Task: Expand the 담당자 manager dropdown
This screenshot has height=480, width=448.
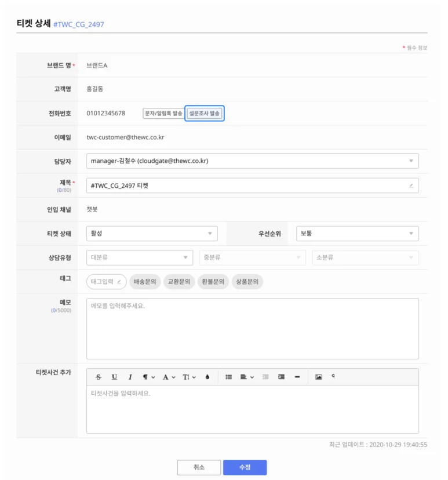Action: (252, 161)
